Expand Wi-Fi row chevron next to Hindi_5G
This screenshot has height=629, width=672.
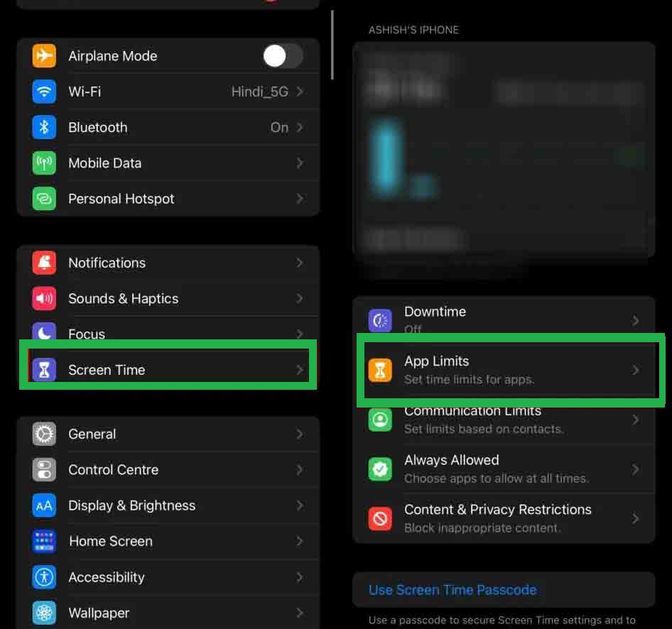[x=300, y=92]
